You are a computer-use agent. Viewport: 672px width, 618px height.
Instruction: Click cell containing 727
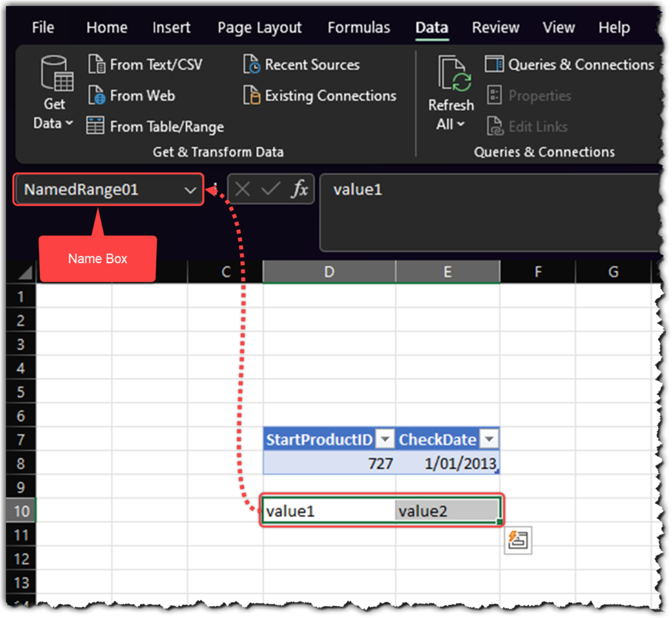point(329,463)
